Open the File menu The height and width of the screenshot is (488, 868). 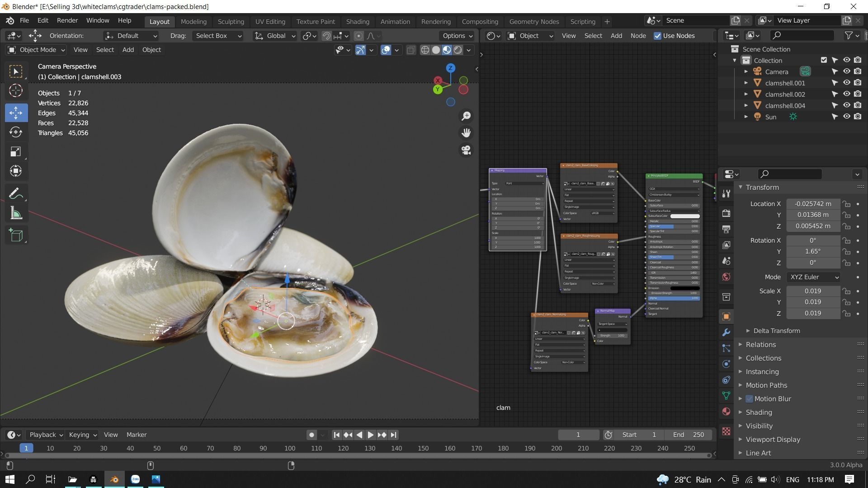click(x=24, y=21)
